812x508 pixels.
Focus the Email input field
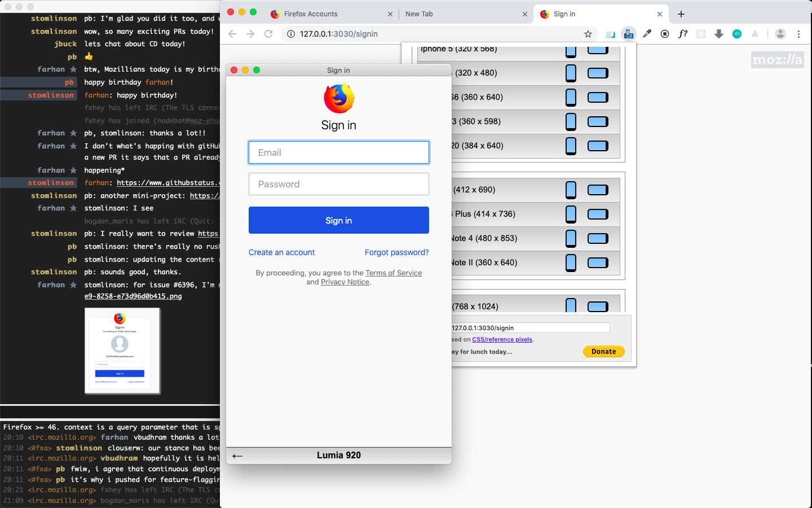[x=339, y=152]
